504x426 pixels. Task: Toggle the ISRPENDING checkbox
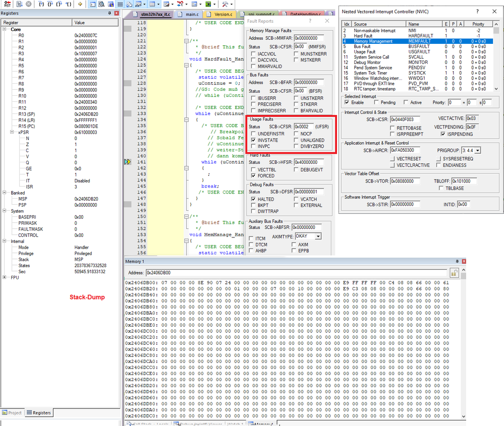[x=443, y=134]
